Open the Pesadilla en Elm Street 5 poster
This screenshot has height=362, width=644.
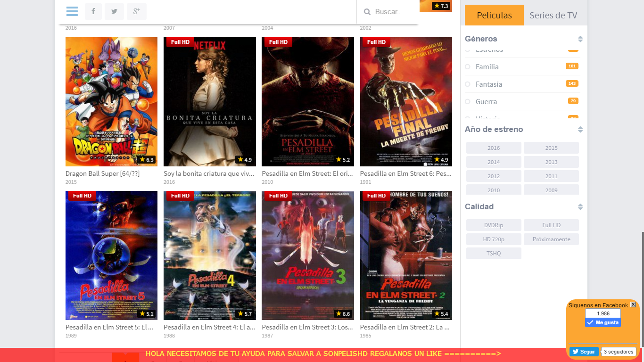pyautogui.click(x=111, y=255)
